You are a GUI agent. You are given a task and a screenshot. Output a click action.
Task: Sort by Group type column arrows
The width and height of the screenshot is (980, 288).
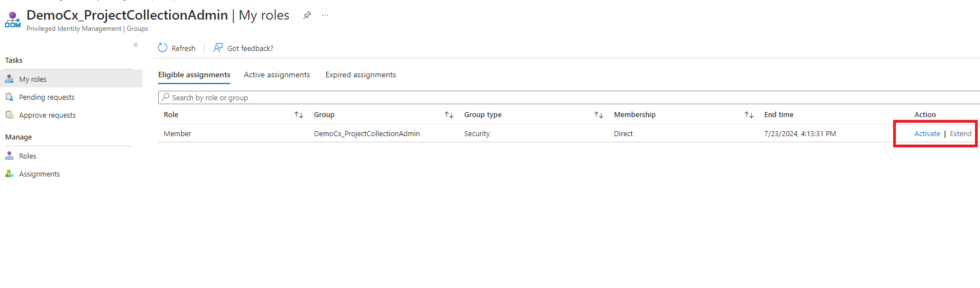click(599, 115)
